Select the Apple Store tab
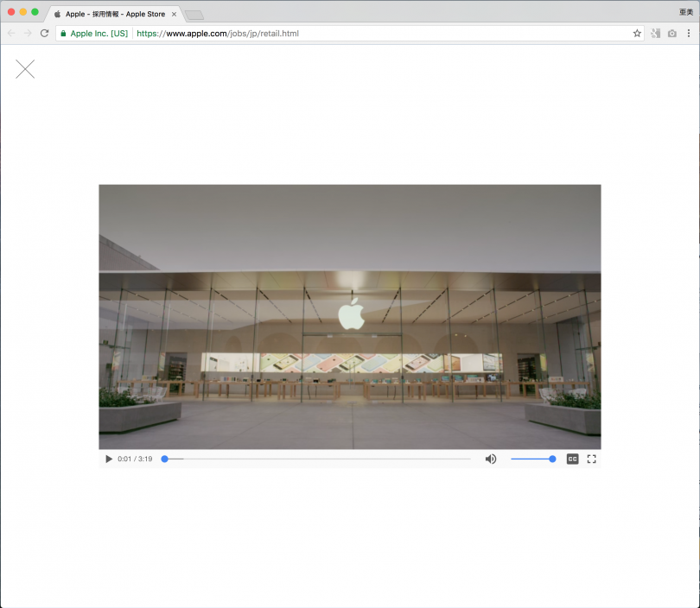 click(x=115, y=15)
